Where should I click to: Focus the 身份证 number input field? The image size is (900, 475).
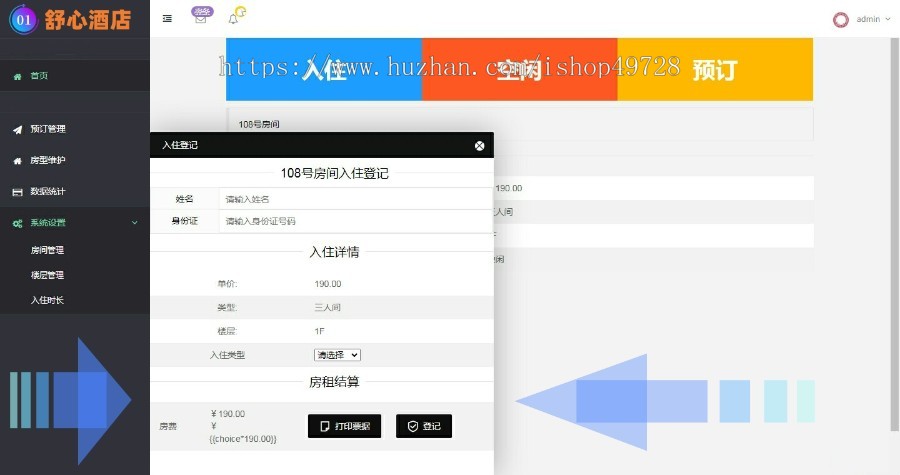click(x=355, y=221)
